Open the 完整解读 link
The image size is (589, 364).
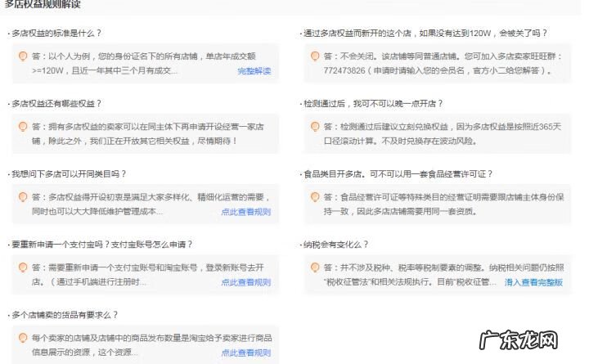tap(254, 71)
